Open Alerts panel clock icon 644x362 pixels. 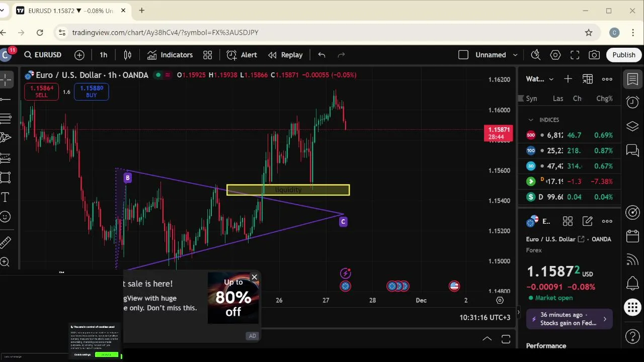click(632, 103)
